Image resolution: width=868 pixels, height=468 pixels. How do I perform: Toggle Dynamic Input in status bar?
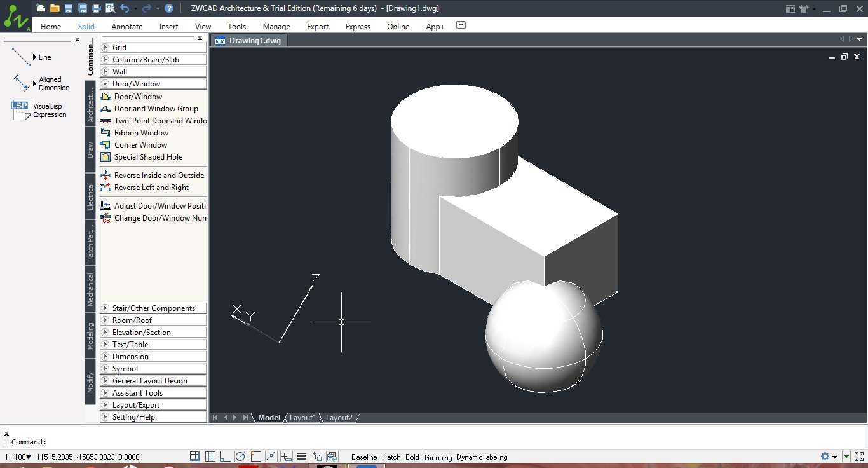tap(287, 457)
